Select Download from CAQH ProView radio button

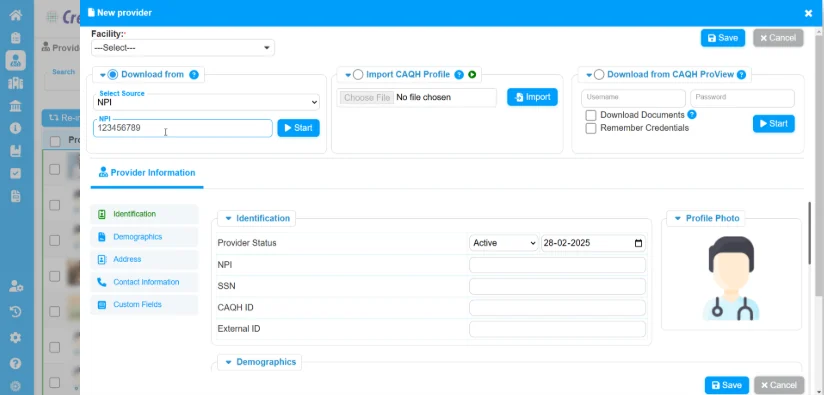(599, 75)
